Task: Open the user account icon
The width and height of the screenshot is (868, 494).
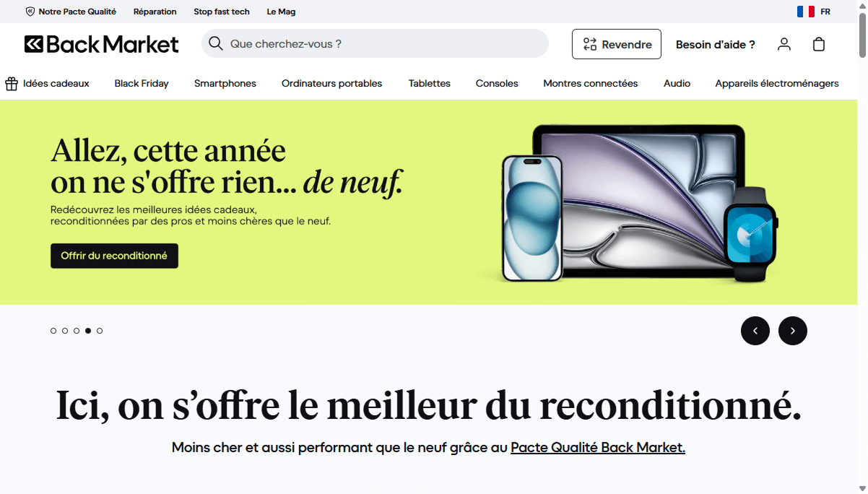Action: (x=784, y=44)
